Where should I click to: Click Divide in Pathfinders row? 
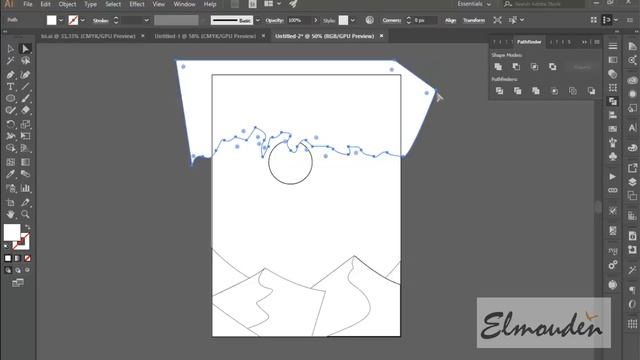(499, 91)
